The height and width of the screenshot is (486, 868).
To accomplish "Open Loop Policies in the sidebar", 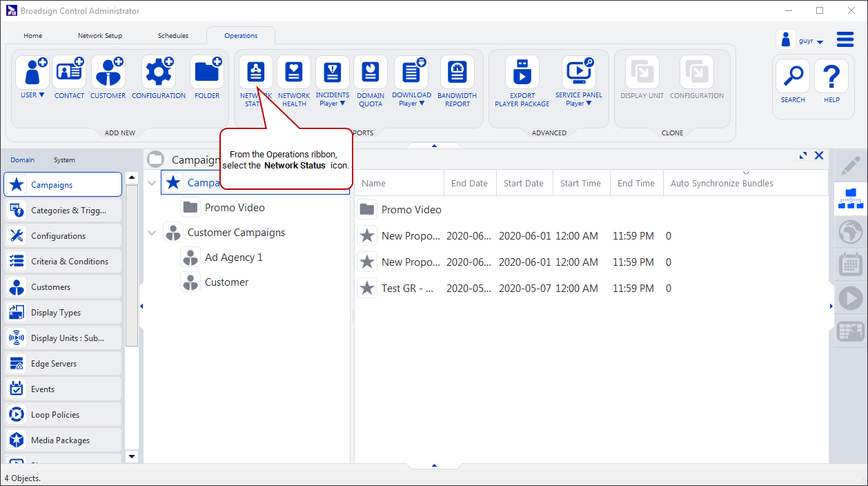I will tap(63, 415).
